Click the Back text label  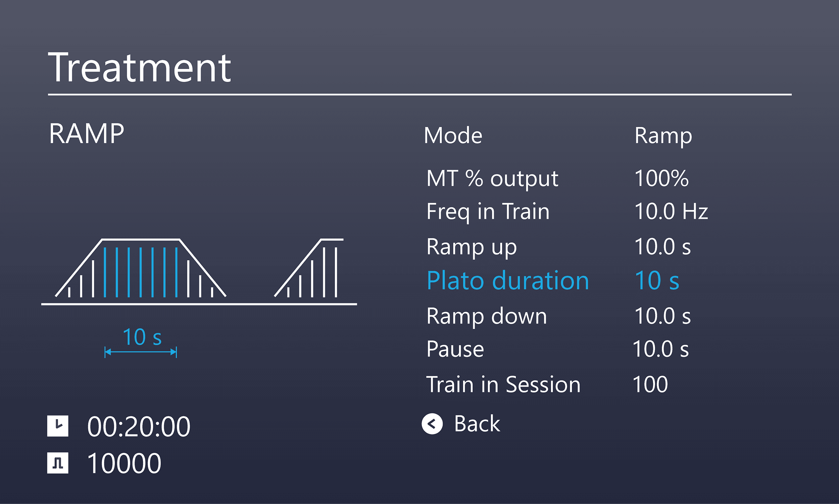pyautogui.click(x=477, y=424)
